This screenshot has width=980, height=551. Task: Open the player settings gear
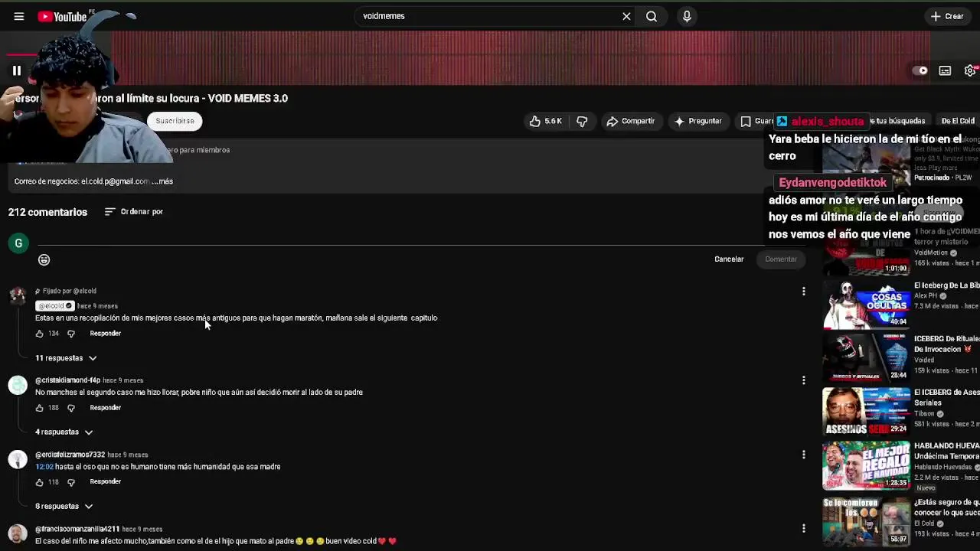tap(970, 70)
